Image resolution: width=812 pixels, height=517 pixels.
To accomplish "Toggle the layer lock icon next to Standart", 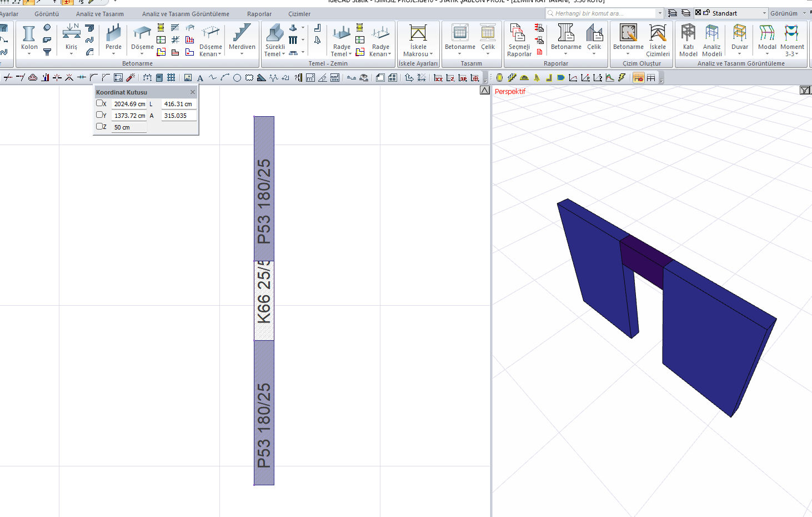I will tap(706, 13).
